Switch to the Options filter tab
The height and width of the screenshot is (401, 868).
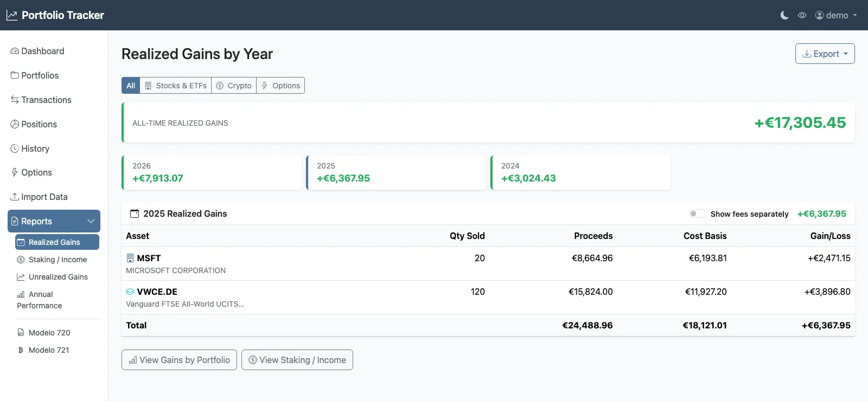(280, 86)
